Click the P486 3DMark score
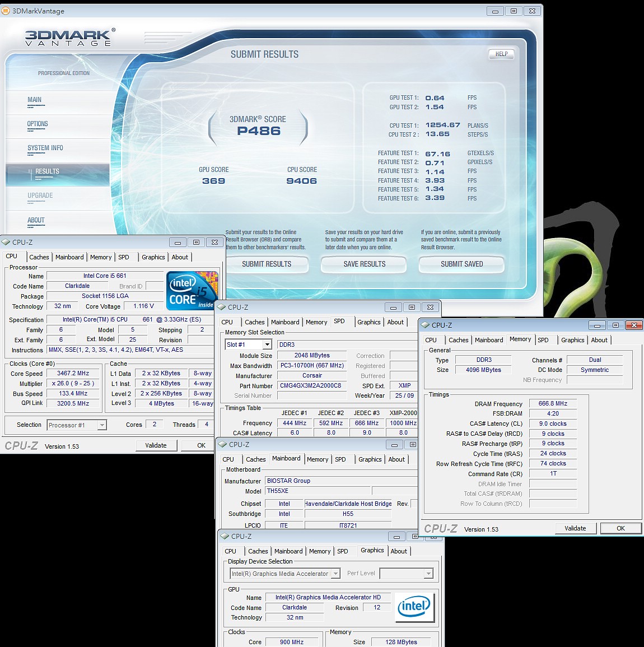This screenshot has height=647, width=644. (x=259, y=131)
